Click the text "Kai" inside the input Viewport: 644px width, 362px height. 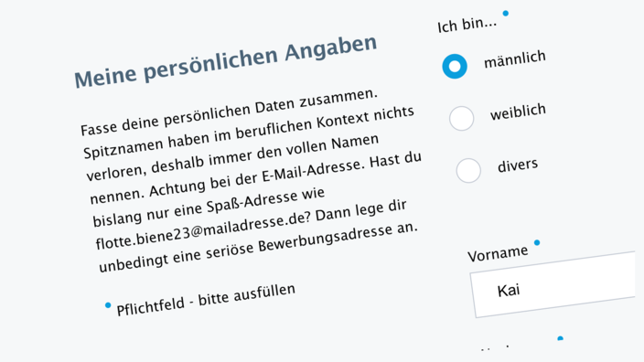coord(509,290)
